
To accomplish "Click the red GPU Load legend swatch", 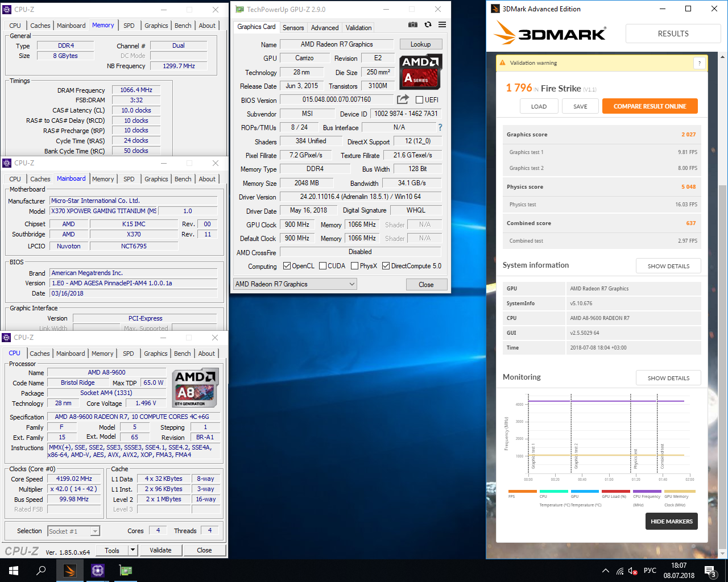I will point(616,491).
